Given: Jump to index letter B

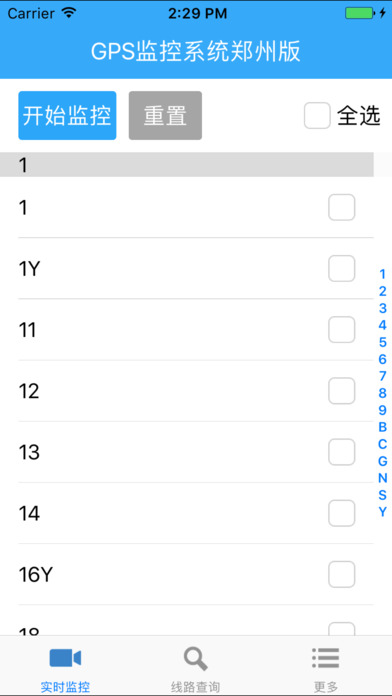Looking at the screenshot, I should pyautogui.click(x=382, y=427).
